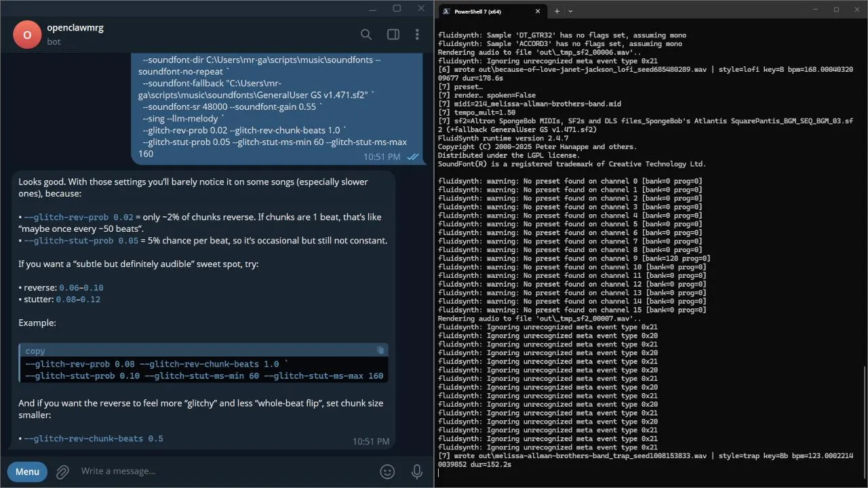Click the channel 9 bank=128 warning line
The image size is (868, 488).
574,258
